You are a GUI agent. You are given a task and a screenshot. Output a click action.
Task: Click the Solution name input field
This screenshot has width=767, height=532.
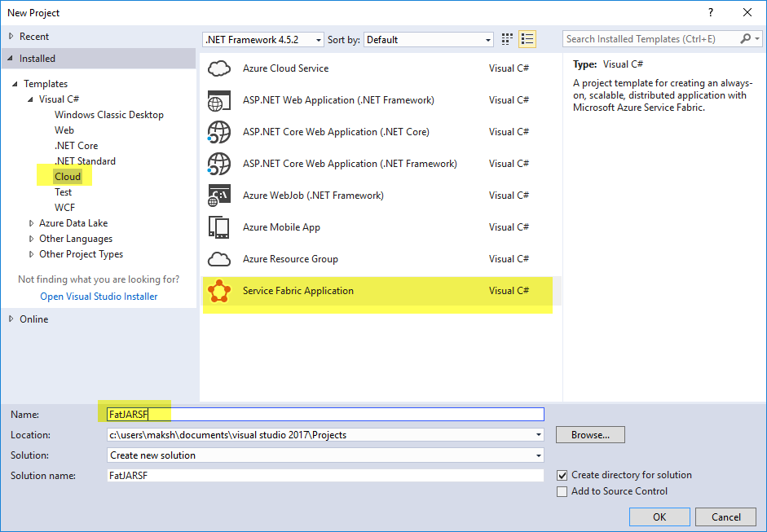pyautogui.click(x=325, y=475)
